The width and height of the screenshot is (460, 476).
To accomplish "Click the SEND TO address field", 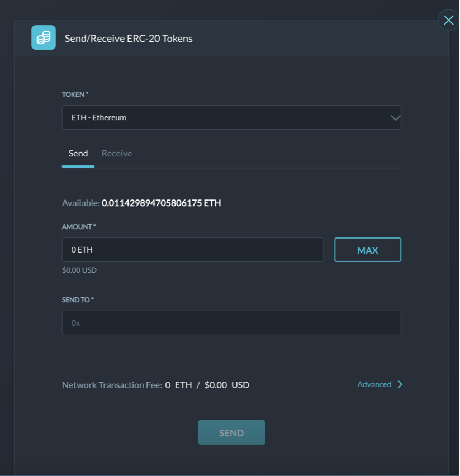I will click(x=231, y=323).
